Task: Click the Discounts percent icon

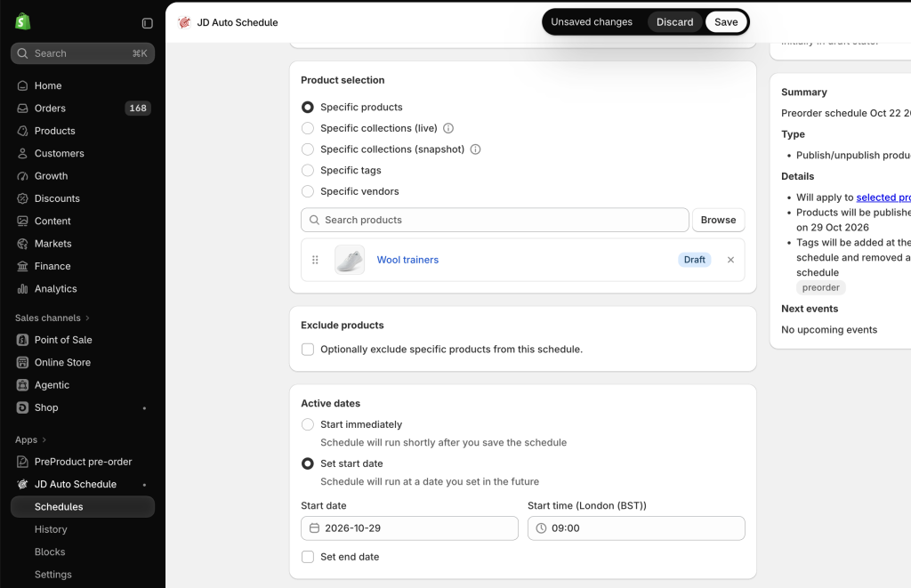Action: click(x=22, y=198)
